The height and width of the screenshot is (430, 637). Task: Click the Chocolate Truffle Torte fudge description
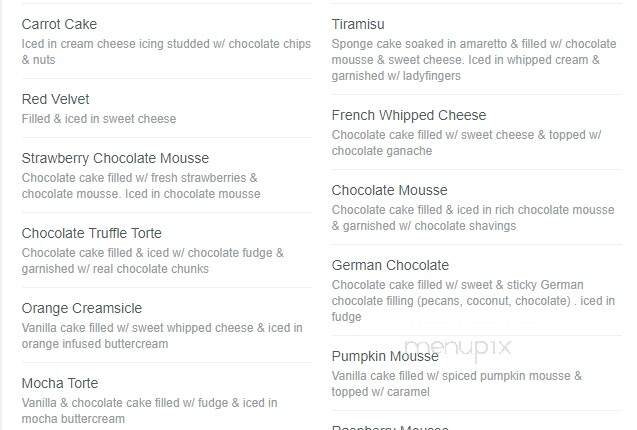click(x=152, y=261)
